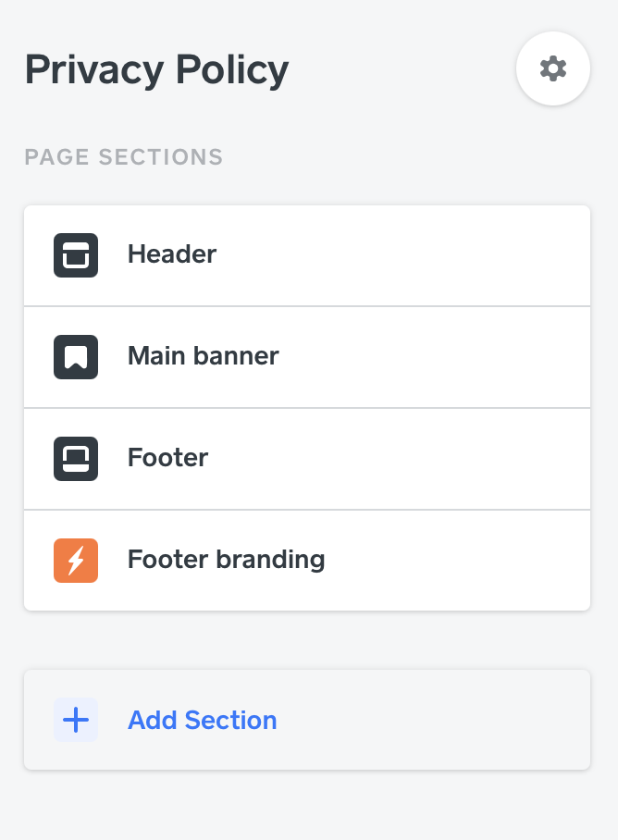Click the Header label text
The image size is (618, 840).
(172, 255)
